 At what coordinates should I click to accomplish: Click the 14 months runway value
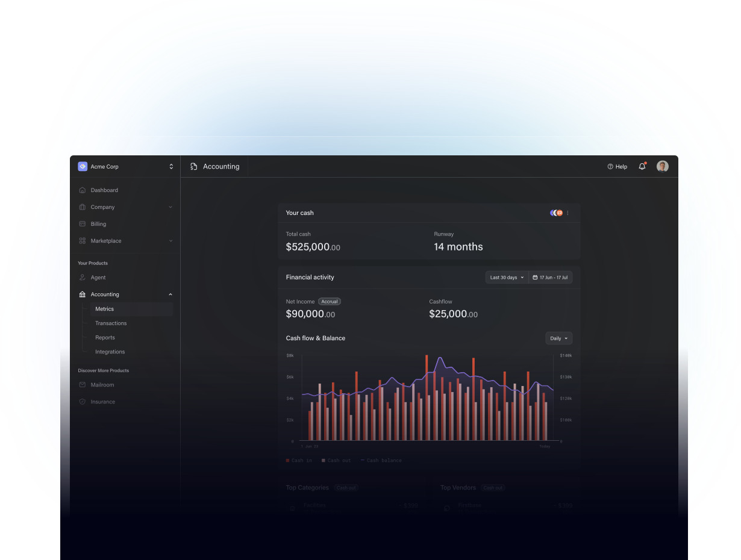(x=458, y=247)
